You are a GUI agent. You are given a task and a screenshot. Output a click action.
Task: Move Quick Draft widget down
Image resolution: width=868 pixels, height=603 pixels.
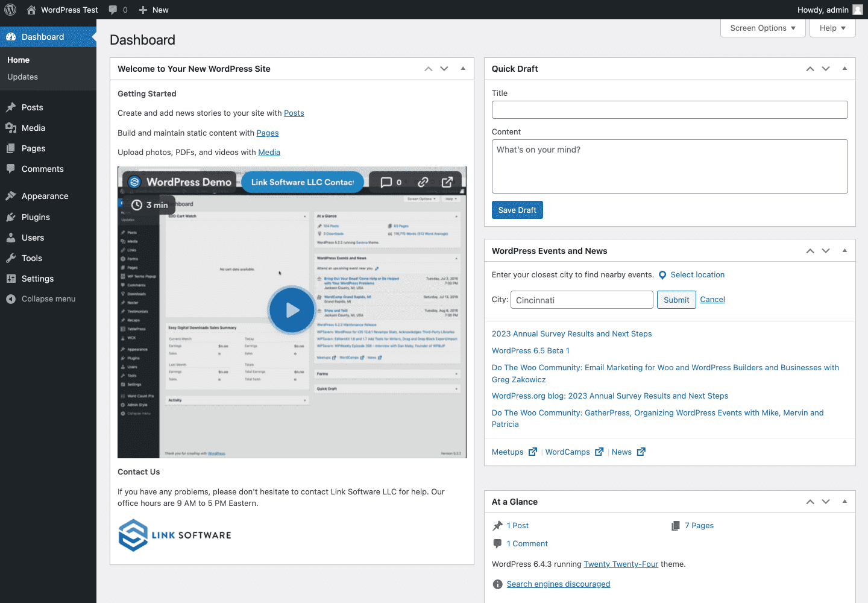click(826, 69)
